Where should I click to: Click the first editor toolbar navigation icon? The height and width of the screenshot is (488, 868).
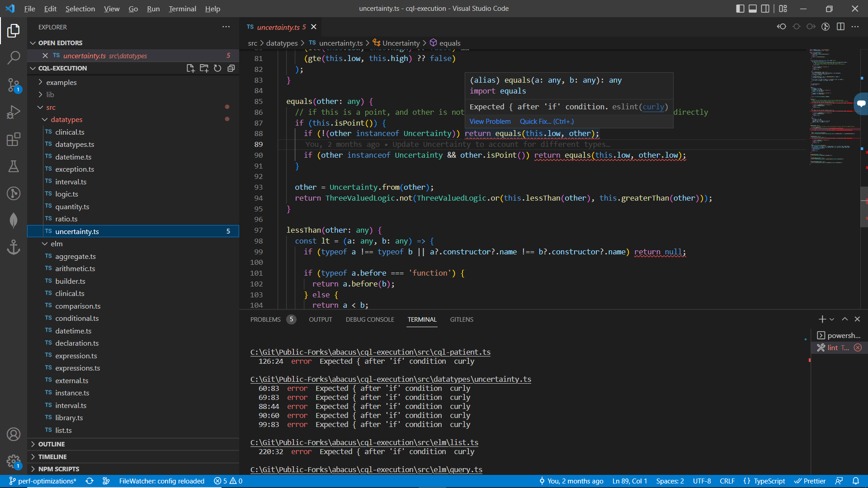(x=781, y=27)
